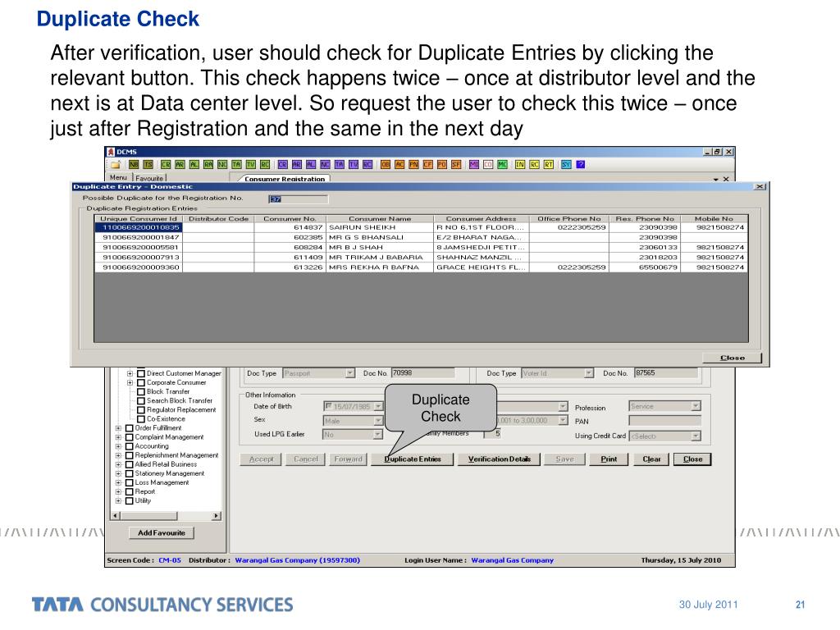Click the folder icon in the DCMS toolbar
Screen dimensions: 840x630
point(116,164)
